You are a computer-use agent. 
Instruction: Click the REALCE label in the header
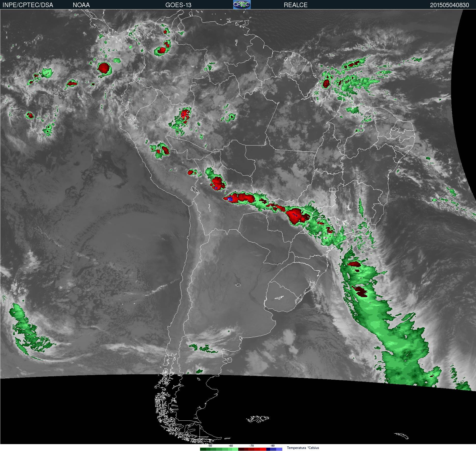[296, 5]
